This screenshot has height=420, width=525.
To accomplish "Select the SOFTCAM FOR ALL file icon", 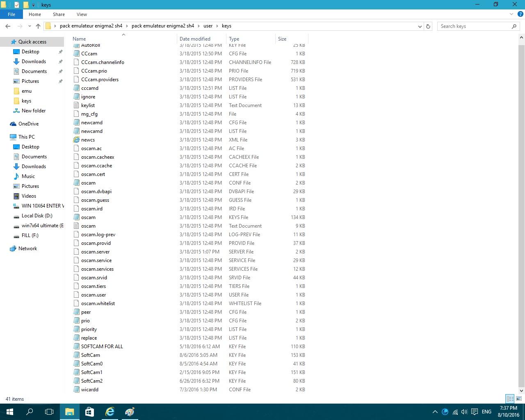I will point(76,347).
